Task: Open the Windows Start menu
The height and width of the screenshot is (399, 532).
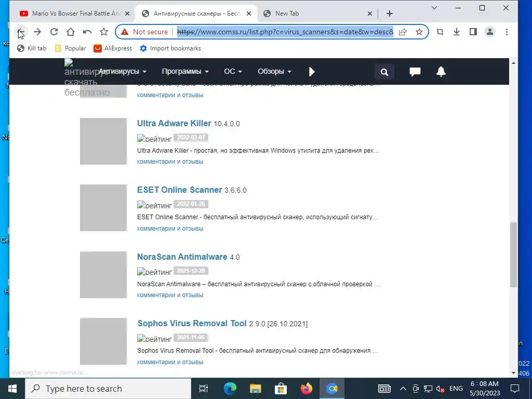Action: pos(12,389)
